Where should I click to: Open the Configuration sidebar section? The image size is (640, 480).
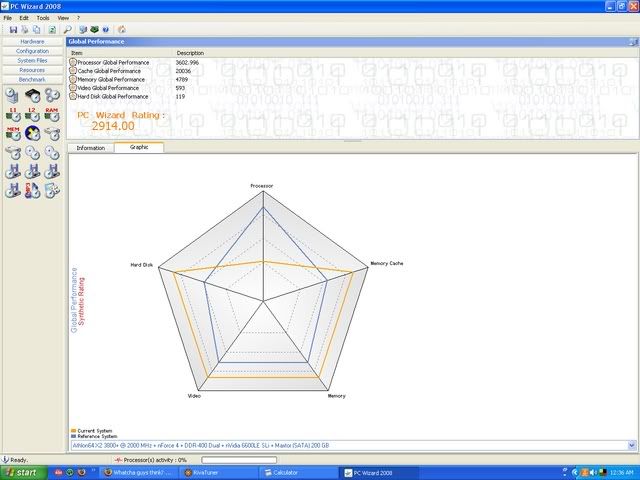pyautogui.click(x=32, y=51)
